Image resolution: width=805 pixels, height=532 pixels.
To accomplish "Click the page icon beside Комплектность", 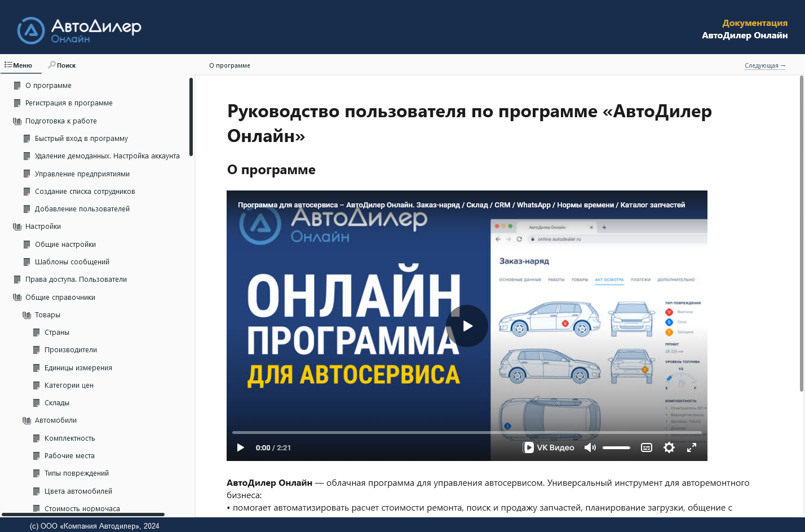I will point(37,438).
